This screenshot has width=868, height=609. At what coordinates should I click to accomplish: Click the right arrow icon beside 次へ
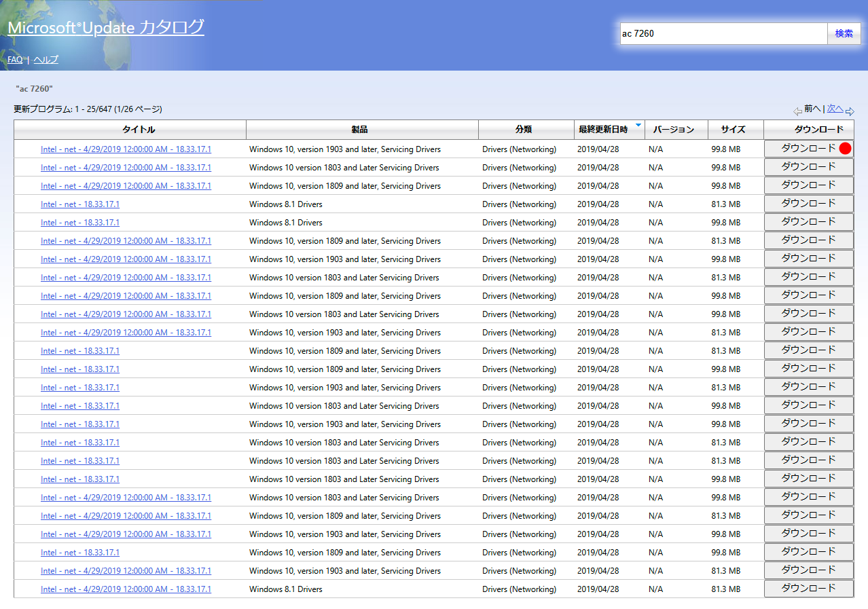point(850,111)
